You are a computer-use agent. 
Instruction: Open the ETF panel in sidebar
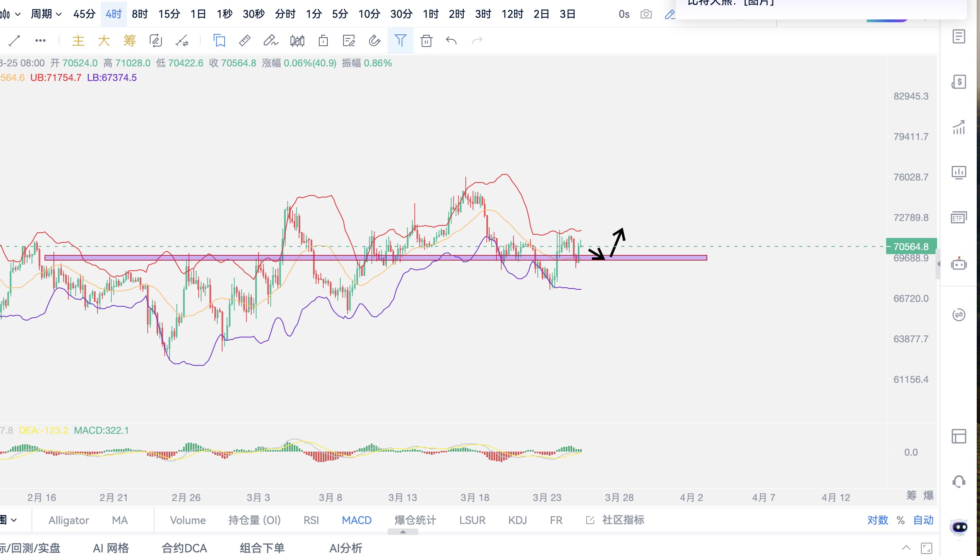tap(959, 218)
